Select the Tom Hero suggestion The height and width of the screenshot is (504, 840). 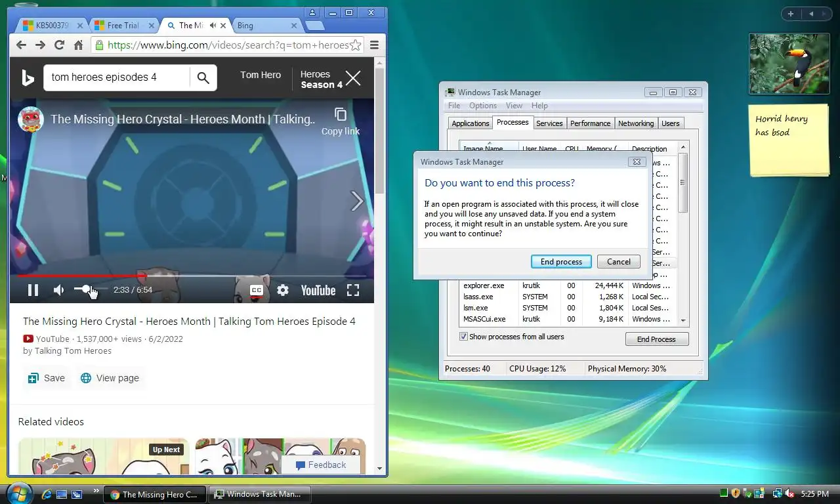(261, 75)
